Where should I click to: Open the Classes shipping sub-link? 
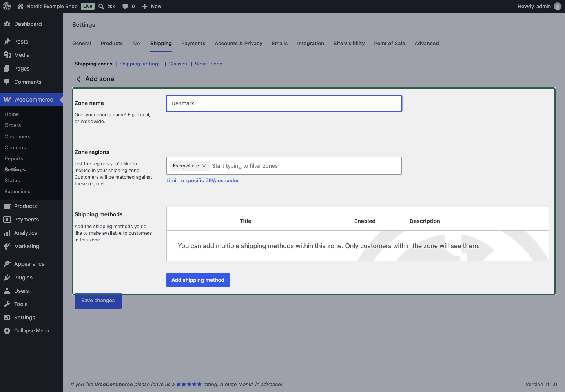178,64
